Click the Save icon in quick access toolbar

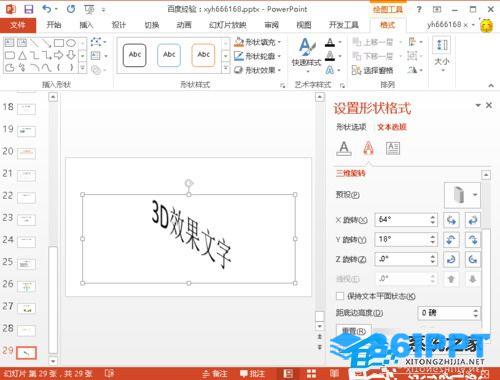point(29,9)
